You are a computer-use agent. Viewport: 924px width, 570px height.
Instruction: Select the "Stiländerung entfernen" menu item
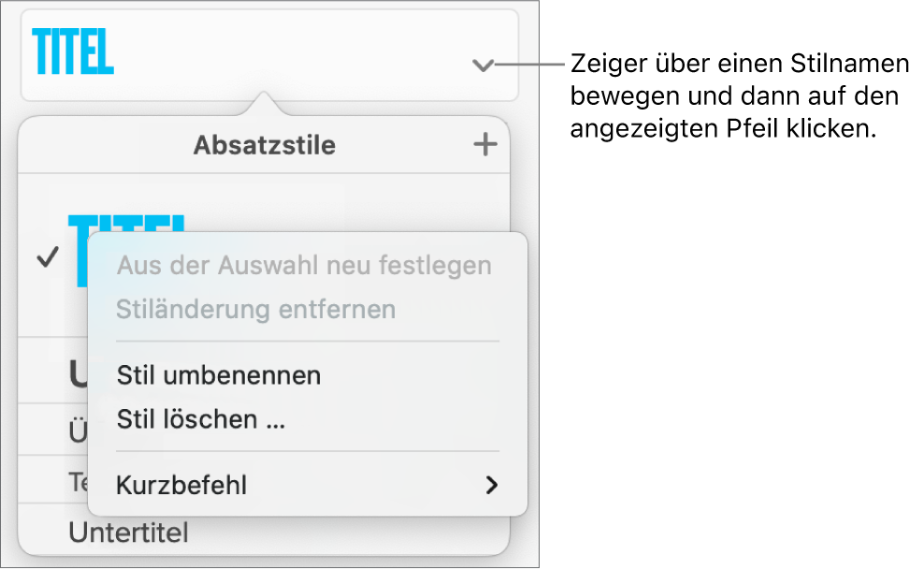[256, 309]
